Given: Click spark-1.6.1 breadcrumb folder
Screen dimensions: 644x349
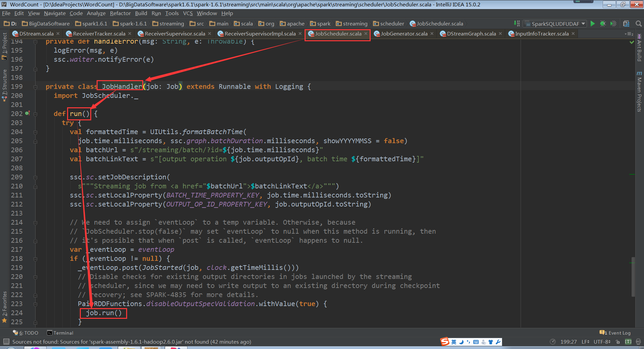Looking at the screenshot, I should [x=130, y=23].
